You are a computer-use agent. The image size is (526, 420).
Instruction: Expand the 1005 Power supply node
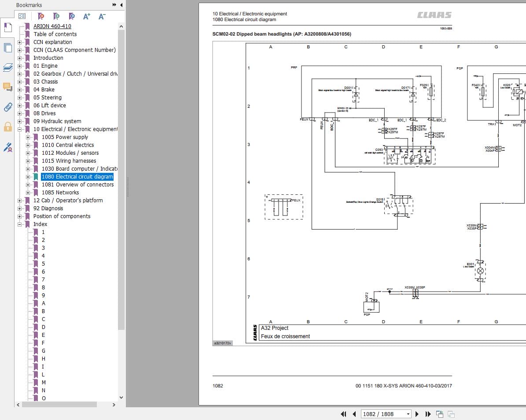coord(28,137)
